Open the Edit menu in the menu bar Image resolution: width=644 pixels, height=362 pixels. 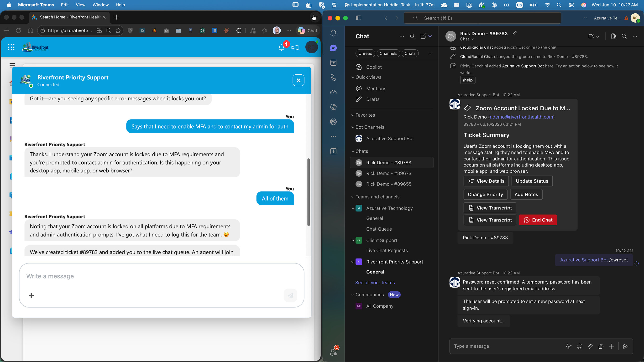click(65, 5)
